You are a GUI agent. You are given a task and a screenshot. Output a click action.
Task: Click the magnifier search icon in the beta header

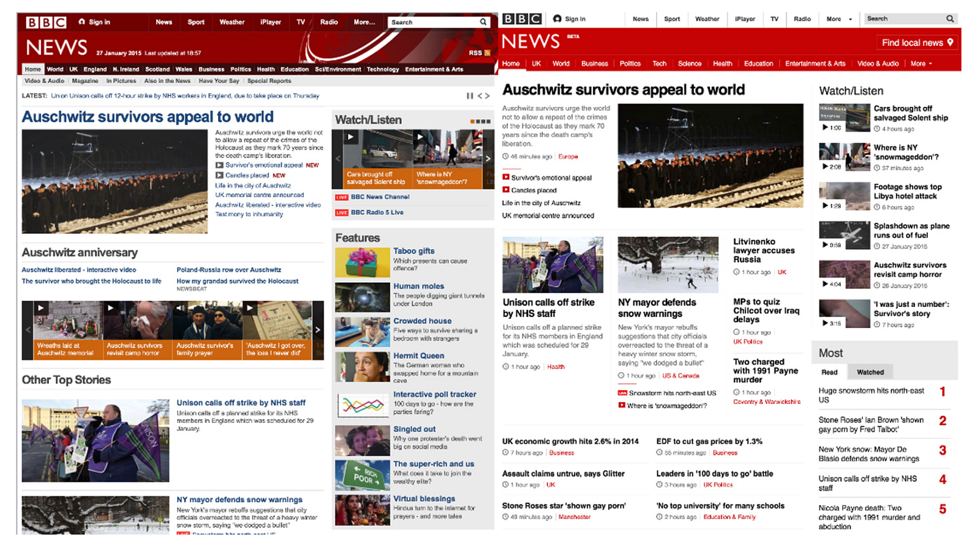click(x=950, y=19)
